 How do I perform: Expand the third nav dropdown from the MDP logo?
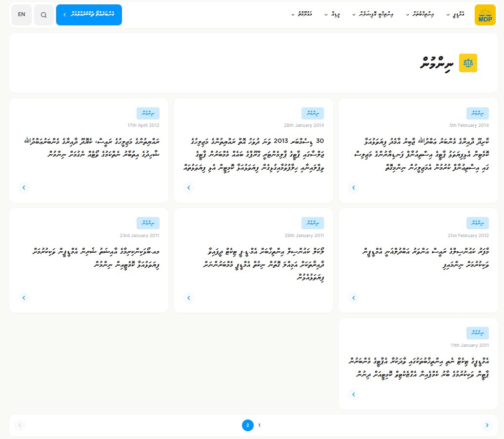pos(373,15)
